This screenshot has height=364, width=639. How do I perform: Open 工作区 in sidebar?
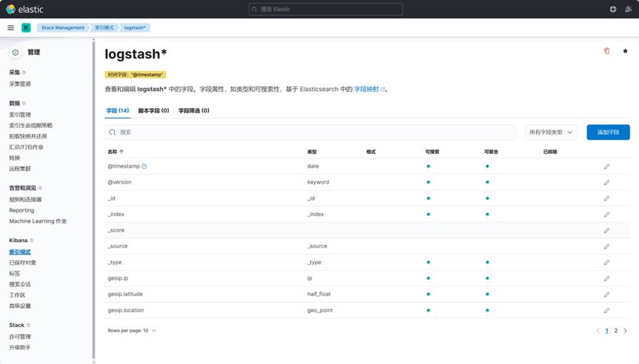[17, 295]
